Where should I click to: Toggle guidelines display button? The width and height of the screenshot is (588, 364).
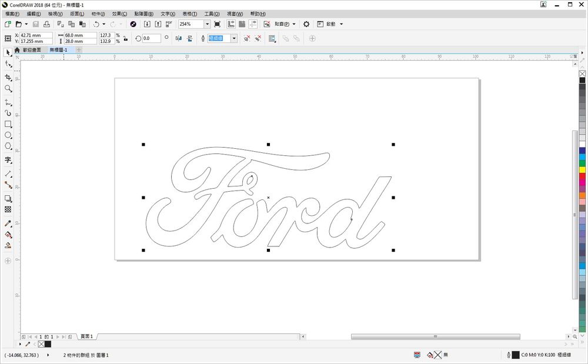coord(253,24)
